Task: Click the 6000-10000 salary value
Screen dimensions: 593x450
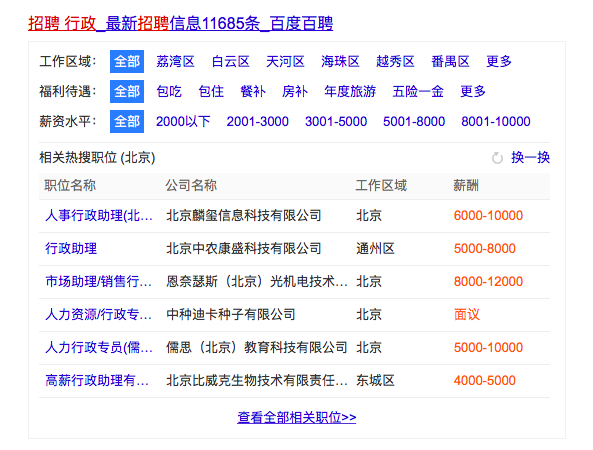Action: (x=488, y=216)
